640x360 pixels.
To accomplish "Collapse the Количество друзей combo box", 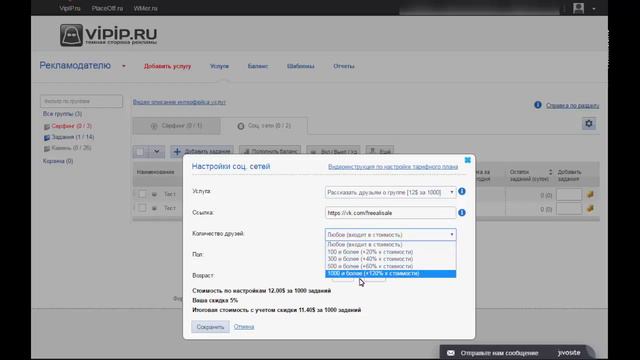I will pos(391,235).
